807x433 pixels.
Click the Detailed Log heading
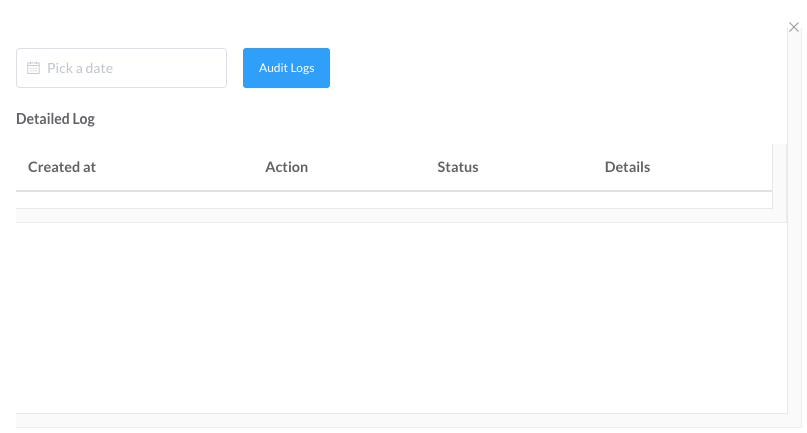pyautogui.click(x=55, y=119)
